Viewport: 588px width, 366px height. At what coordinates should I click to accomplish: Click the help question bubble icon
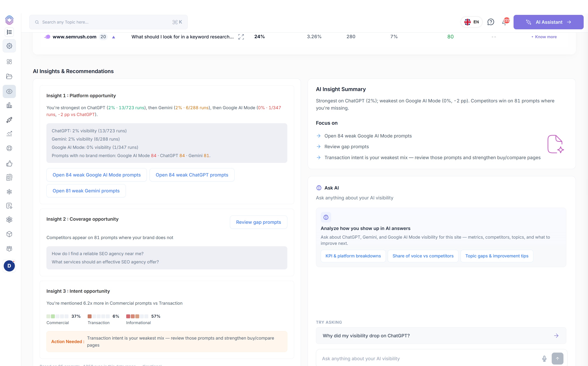coord(491,22)
